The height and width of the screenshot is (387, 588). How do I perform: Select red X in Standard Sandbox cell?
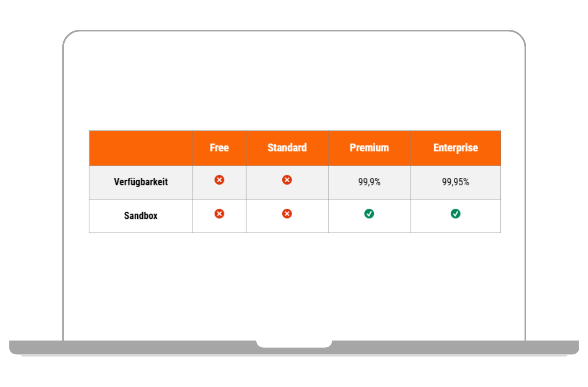coord(287,214)
